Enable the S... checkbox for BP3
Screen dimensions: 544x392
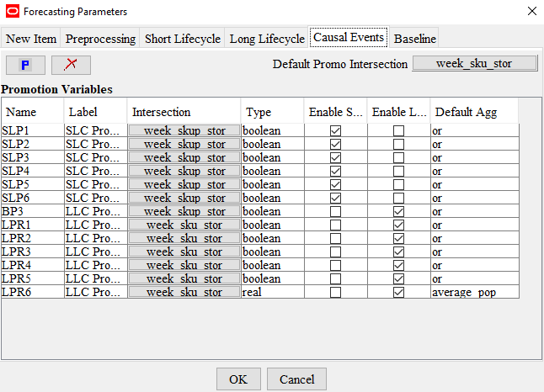335,211
